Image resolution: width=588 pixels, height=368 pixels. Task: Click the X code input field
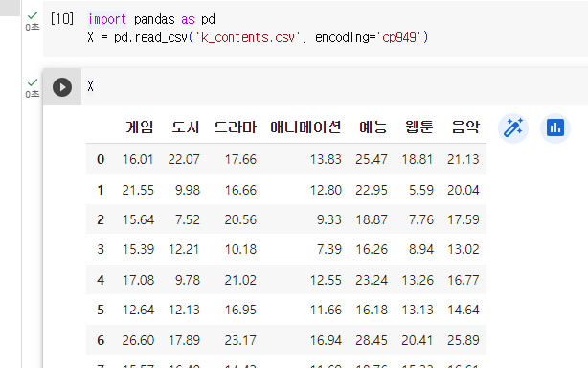click(334, 86)
